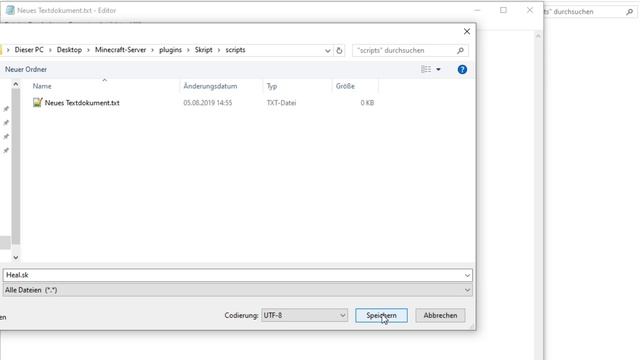This screenshot has width=640, height=360.
Task: Select the Neues Textdokument.txt file
Action: 82,103
